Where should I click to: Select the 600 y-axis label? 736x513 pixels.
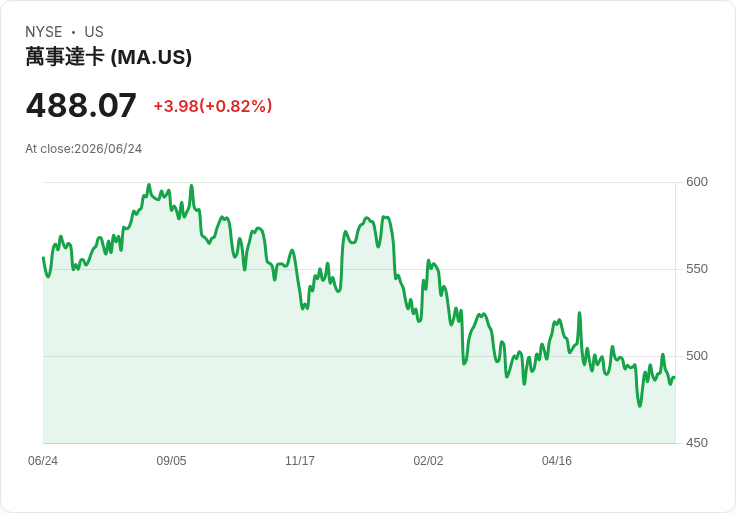[697, 182]
